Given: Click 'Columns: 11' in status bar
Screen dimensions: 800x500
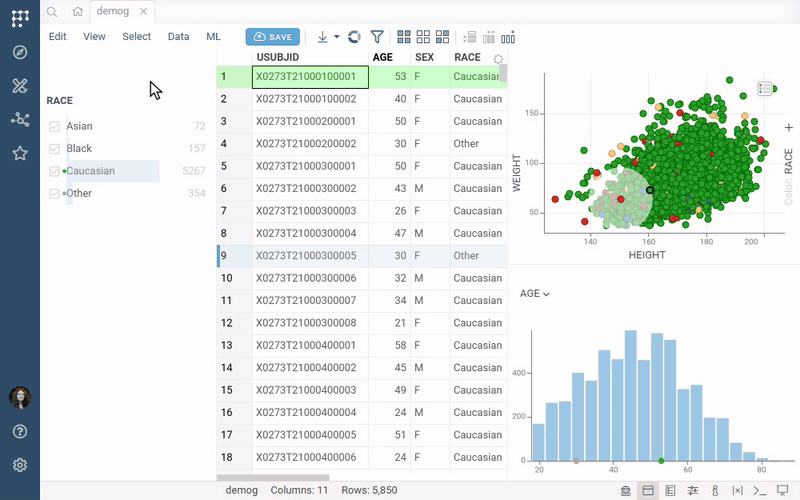Looking at the screenshot, I should tap(299, 490).
